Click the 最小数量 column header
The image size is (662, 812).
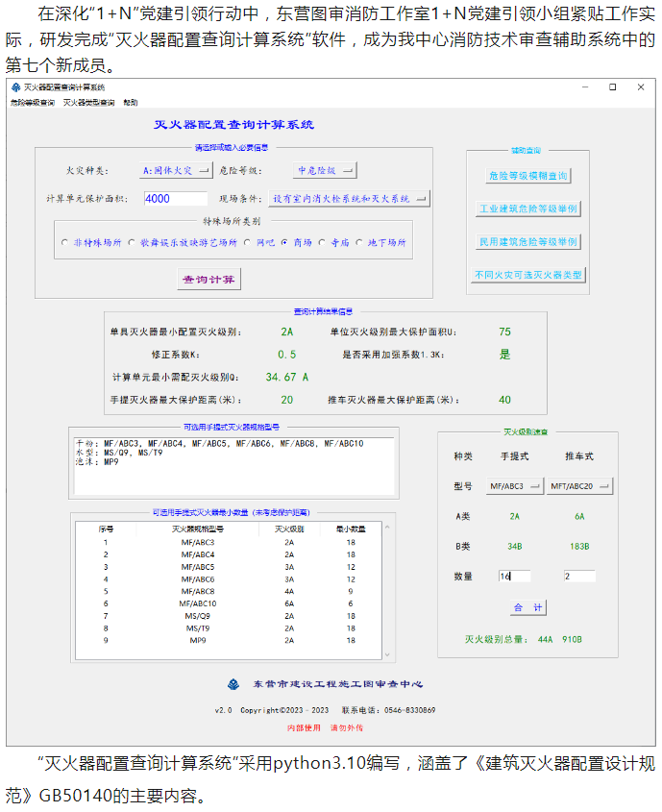(x=351, y=529)
